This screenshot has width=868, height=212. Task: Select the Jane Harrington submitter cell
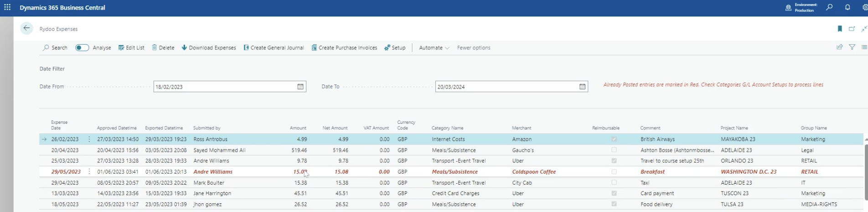(x=212, y=193)
